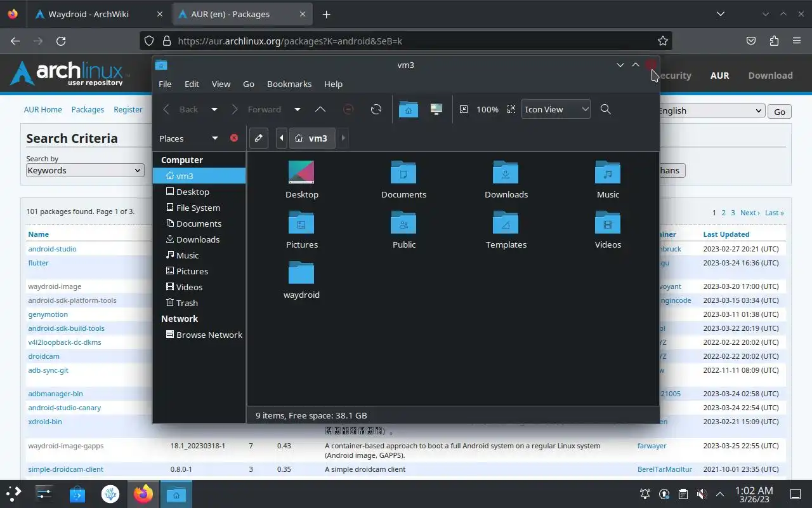Click the Computer toolbar icon

pyautogui.click(x=436, y=109)
